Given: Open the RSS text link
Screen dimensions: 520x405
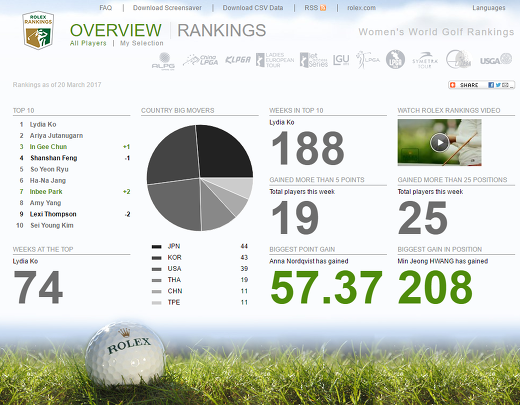Looking at the screenshot, I should pyautogui.click(x=311, y=8).
